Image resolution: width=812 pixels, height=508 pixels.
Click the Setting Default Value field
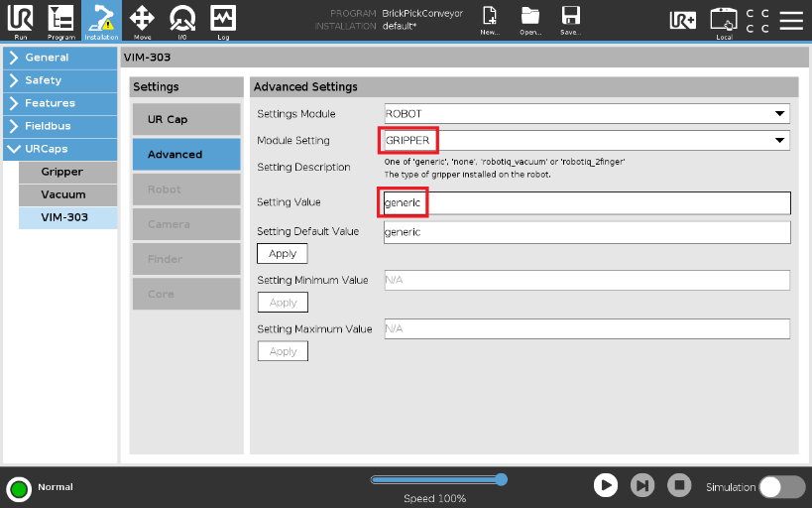click(x=587, y=232)
